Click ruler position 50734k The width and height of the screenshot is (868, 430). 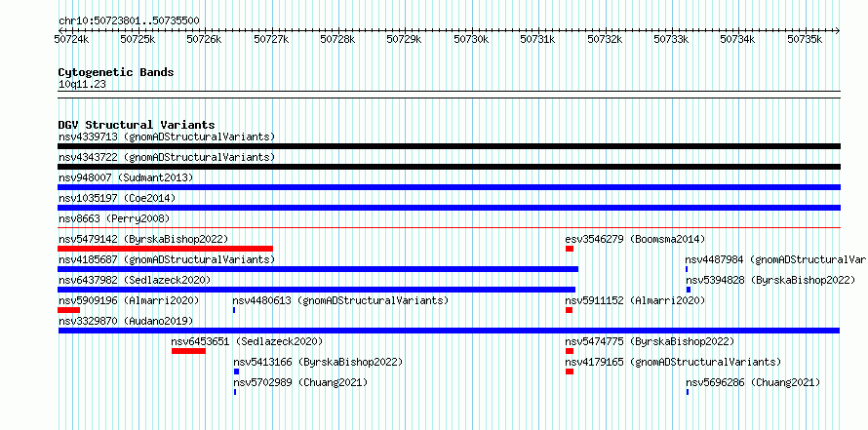coord(738,39)
